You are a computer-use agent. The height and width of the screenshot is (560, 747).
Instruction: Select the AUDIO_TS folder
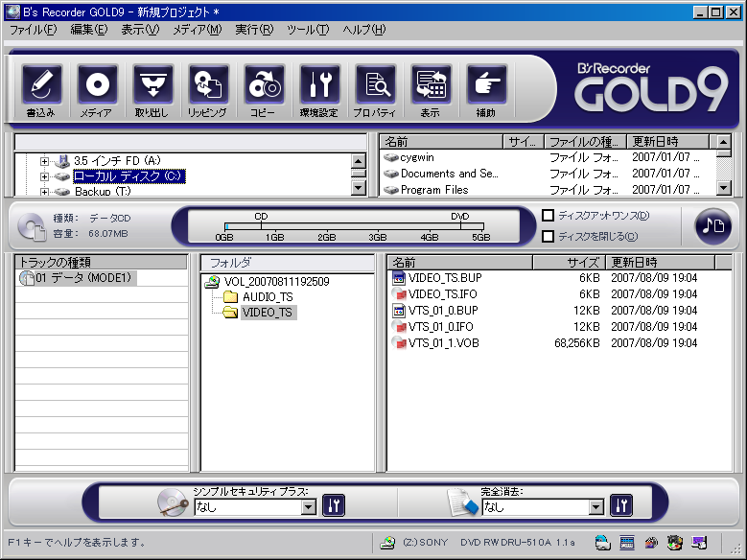268,297
